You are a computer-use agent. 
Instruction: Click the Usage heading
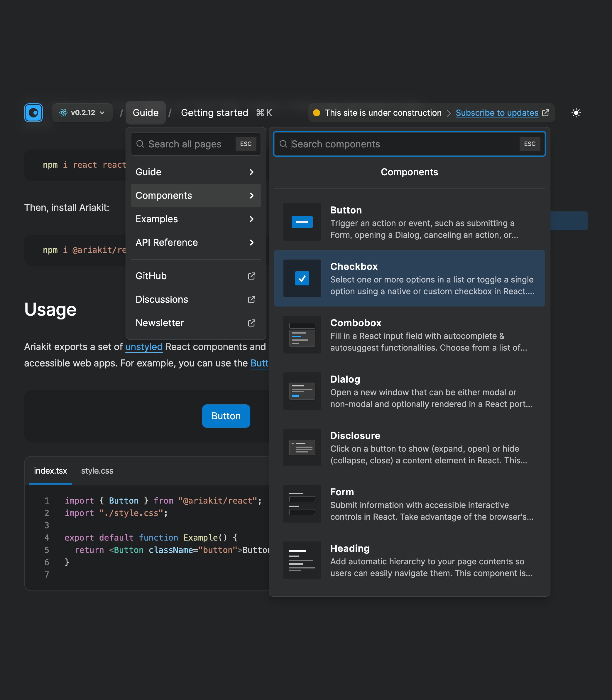(x=50, y=310)
